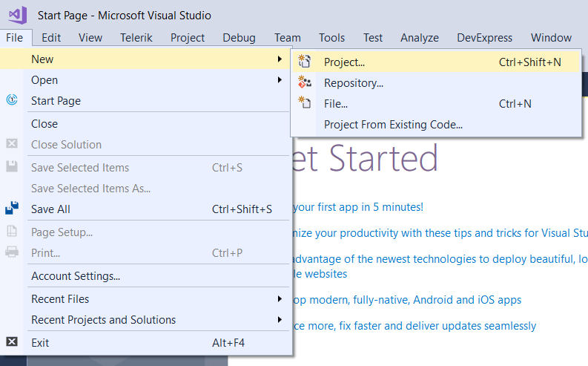Click the 'first app in 5 minutes' link

tap(360, 207)
